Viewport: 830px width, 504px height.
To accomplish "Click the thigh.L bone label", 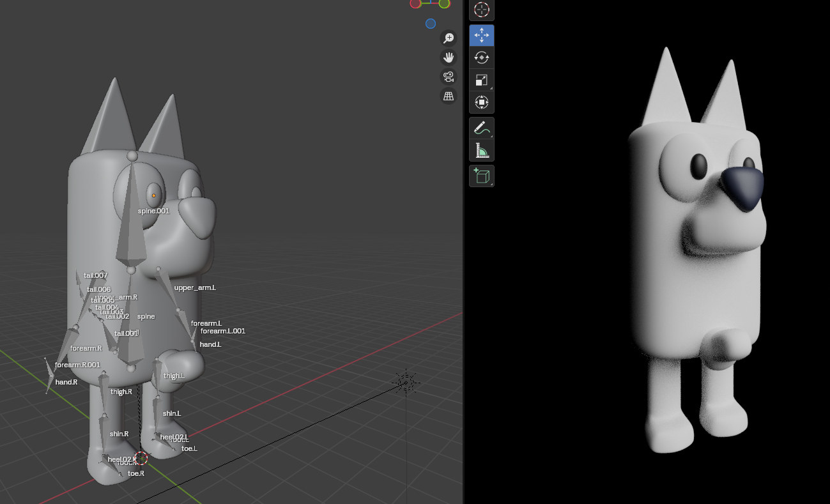I will (174, 376).
